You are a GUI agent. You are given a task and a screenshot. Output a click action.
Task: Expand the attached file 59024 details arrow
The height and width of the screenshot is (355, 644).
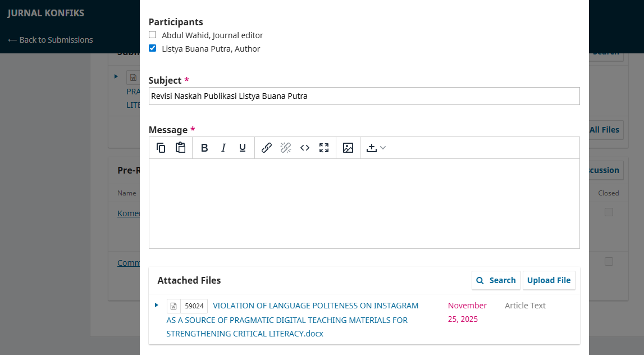157,305
